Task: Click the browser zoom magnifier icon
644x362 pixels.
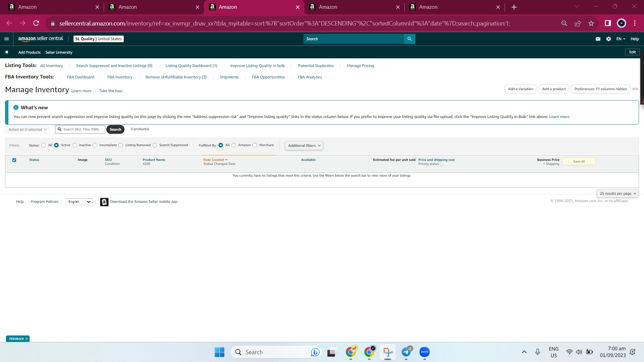Action: point(564,23)
